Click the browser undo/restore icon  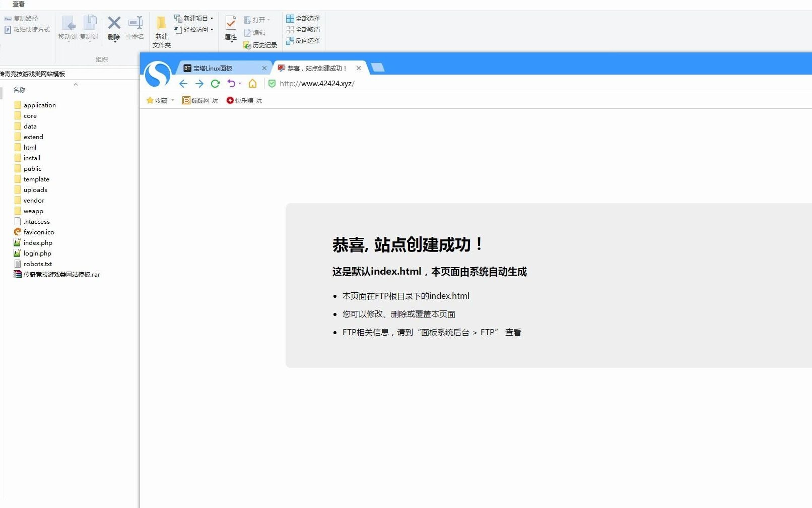click(231, 84)
